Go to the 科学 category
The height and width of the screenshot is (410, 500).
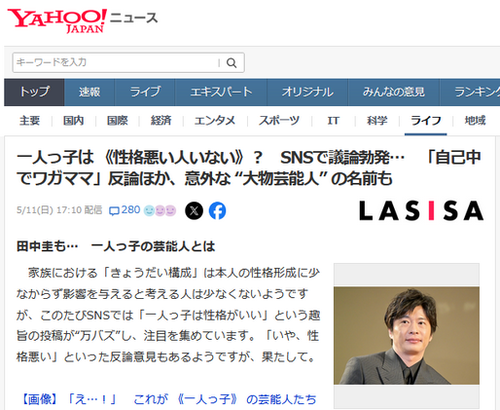point(377,120)
